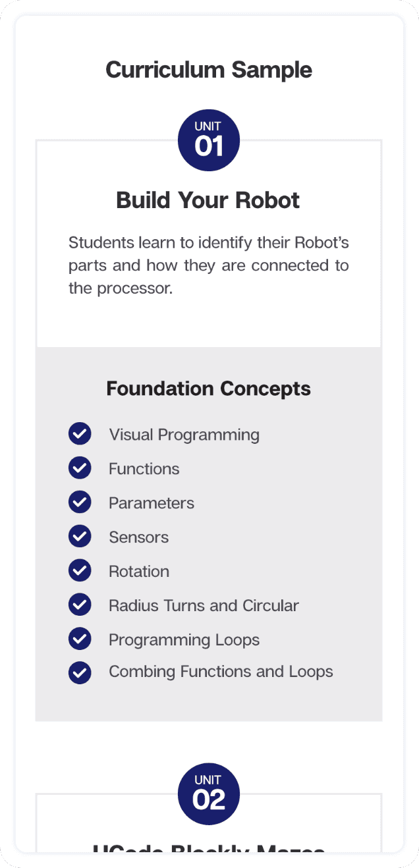
Task: Click the Combing Functions and Loops text
Action: 221,672
